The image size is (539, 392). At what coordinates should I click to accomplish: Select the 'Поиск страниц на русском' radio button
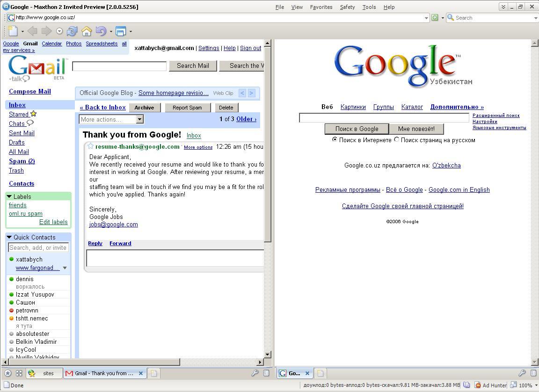[x=397, y=139]
